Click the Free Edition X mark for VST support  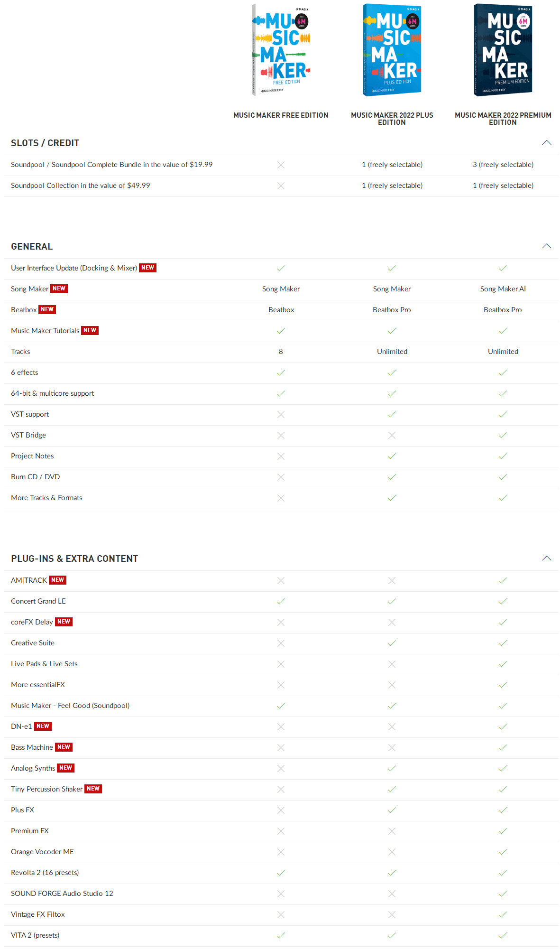(x=281, y=414)
